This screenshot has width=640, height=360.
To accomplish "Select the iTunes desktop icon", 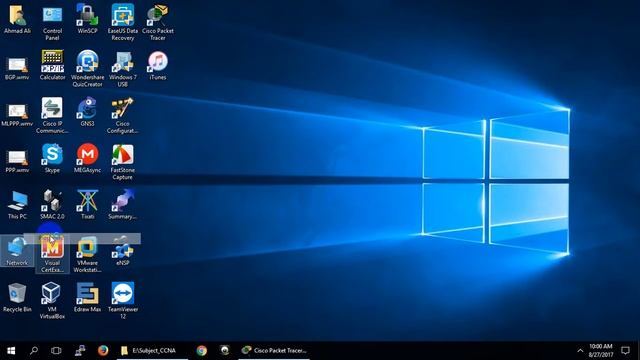I will pyautogui.click(x=158, y=65).
